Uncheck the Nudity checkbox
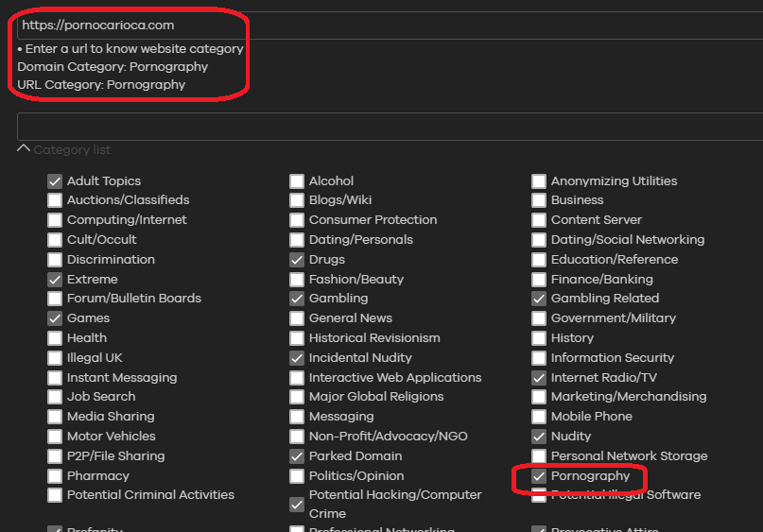 tap(539, 437)
